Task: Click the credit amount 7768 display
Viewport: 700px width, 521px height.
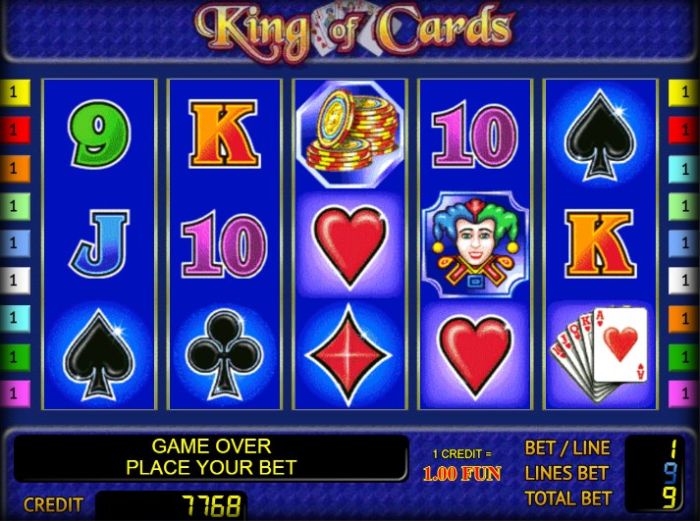Action: (x=171, y=506)
